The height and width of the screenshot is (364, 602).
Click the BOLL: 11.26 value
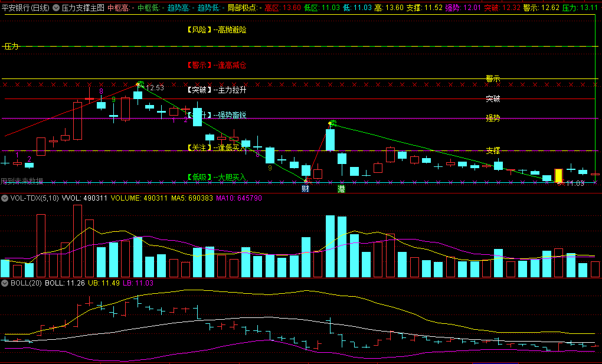pos(66,283)
